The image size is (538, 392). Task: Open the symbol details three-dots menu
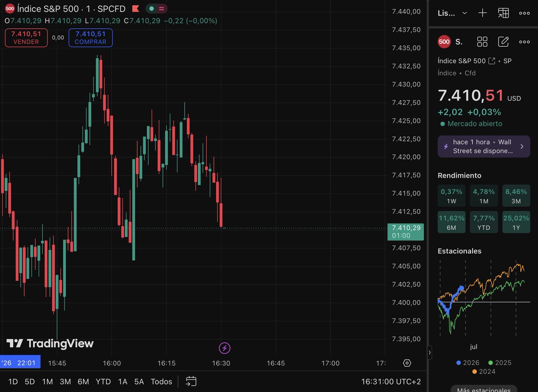(525, 42)
